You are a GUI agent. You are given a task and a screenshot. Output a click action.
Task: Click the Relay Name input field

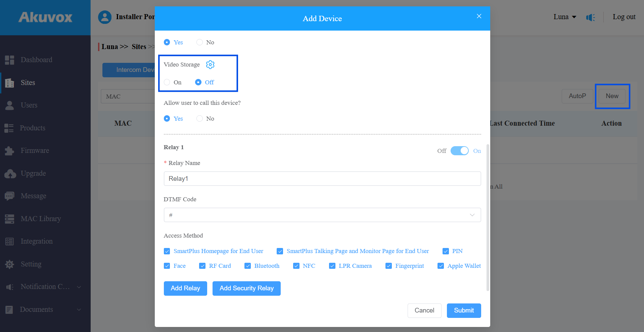322,179
